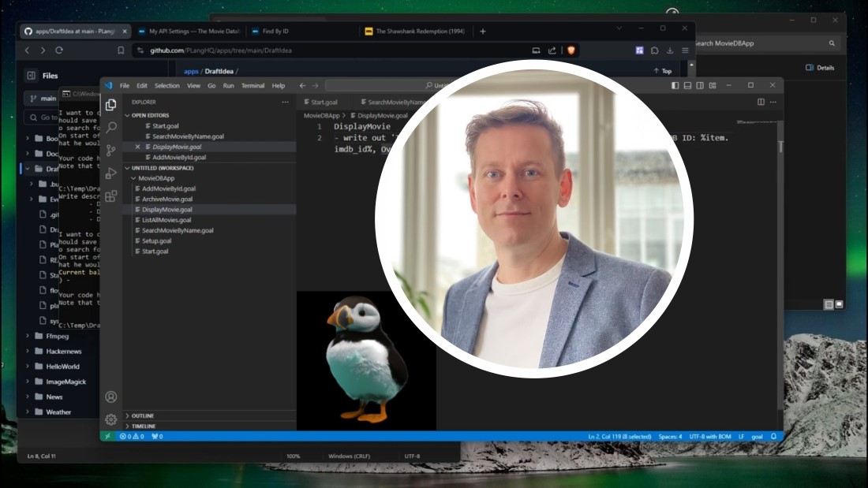868x488 pixels.
Task: Open ListAllMovies.goal in the Explorer tree
Action: [166, 220]
